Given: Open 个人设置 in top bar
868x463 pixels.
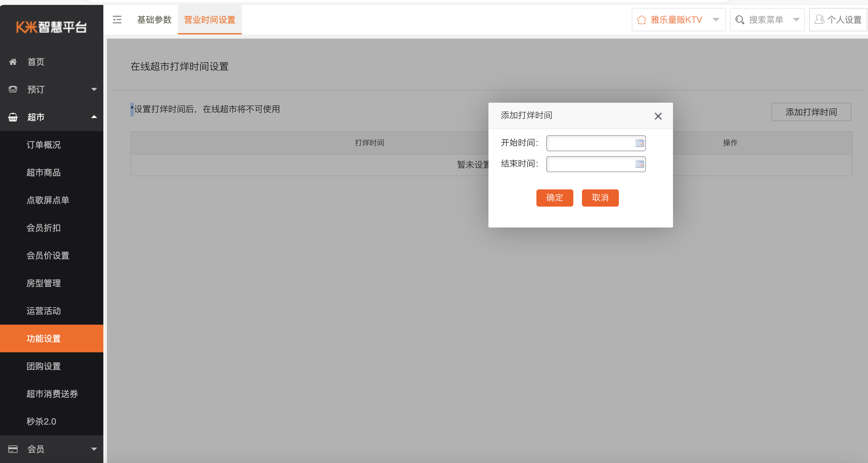Looking at the screenshot, I should [838, 20].
